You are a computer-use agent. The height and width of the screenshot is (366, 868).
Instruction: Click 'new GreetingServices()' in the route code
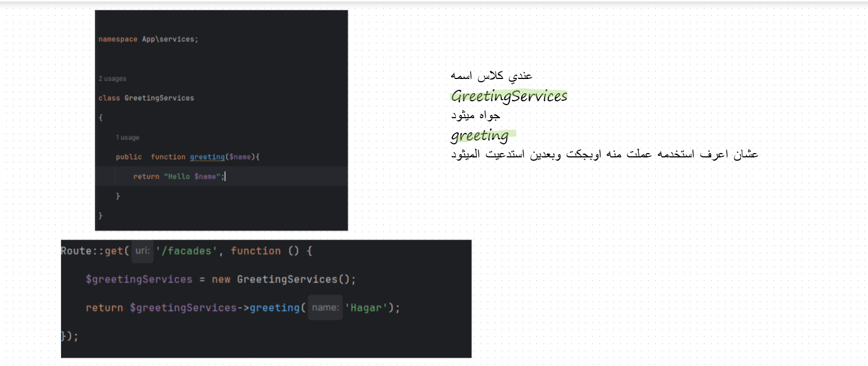click(x=283, y=279)
